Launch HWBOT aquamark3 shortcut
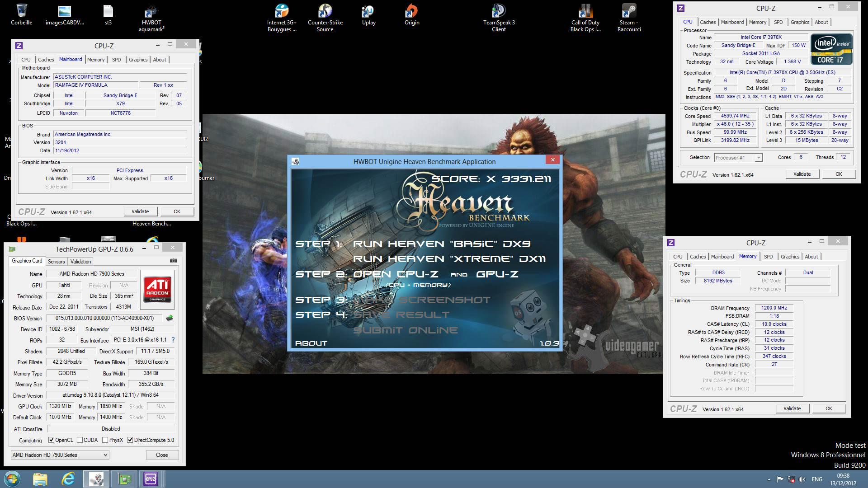Viewport: 868px width, 488px height. tap(151, 18)
